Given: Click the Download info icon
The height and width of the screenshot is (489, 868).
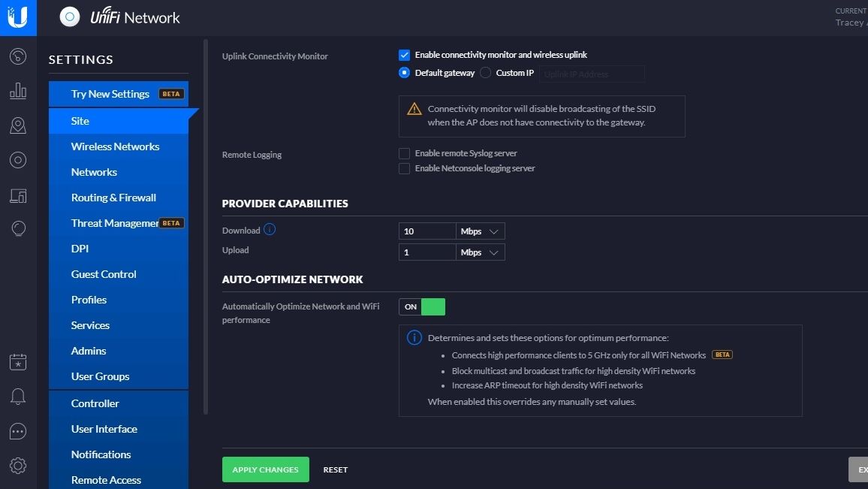Looking at the screenshot, I should [x=270, y=230].
